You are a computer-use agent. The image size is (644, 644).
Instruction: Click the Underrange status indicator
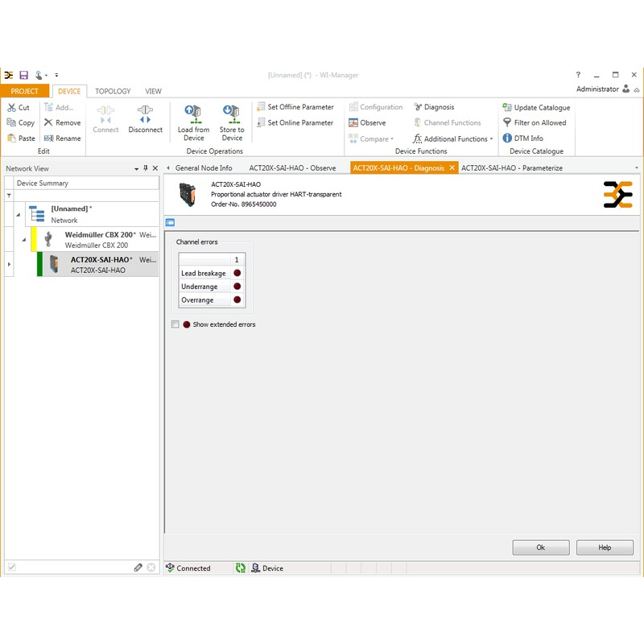coord(237,287)
